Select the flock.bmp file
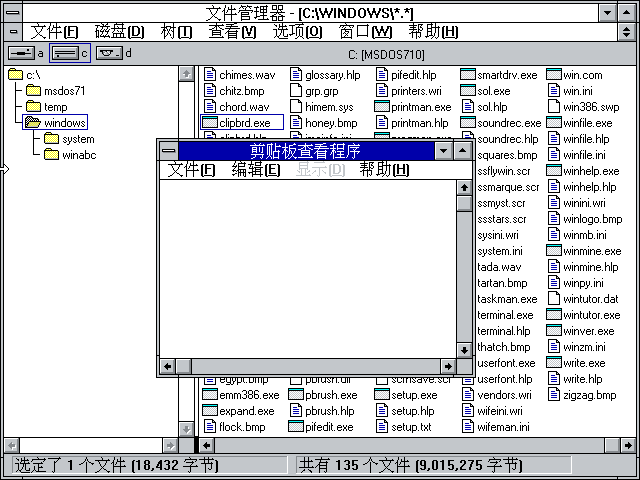 pyautogui.click(x=235, y=427)
